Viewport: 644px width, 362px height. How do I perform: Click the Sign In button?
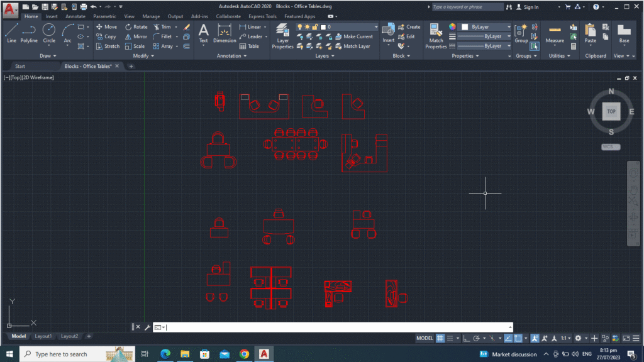point(527,7)
